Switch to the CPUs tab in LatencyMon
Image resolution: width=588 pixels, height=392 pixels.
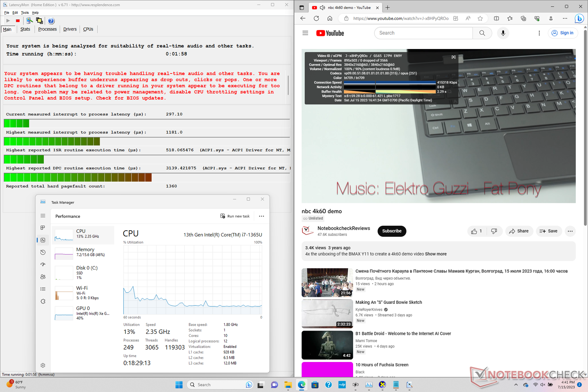[x=88, y=29]
